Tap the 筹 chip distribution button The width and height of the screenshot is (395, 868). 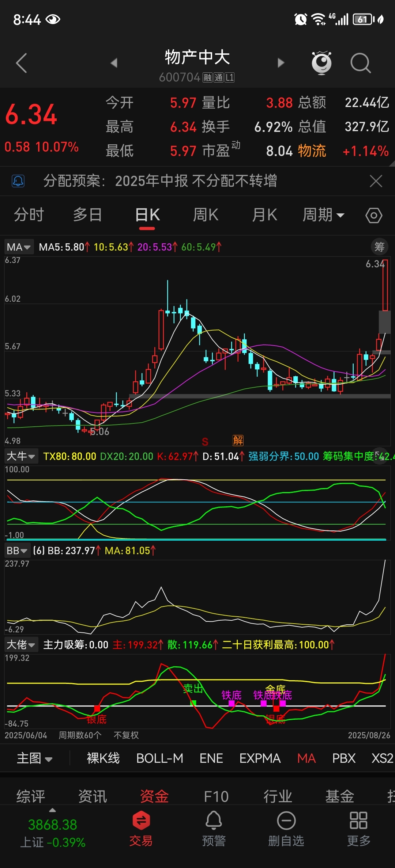[x=379, y=247]
